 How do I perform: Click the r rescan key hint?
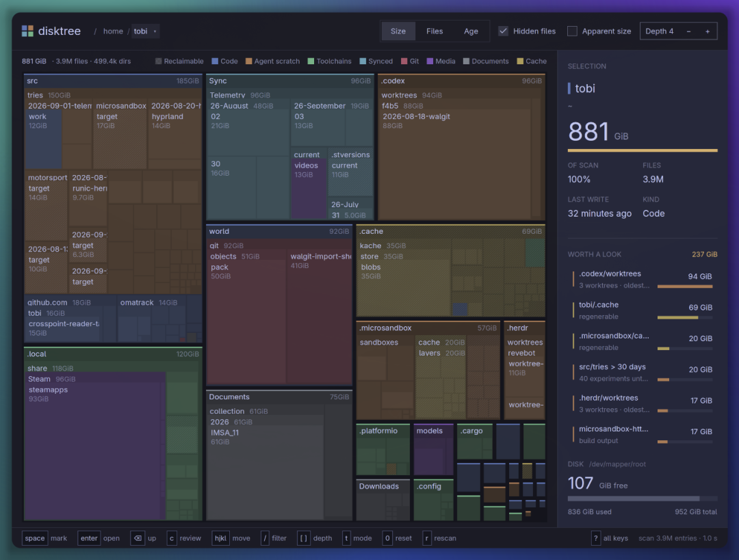(x=439, y=538)
